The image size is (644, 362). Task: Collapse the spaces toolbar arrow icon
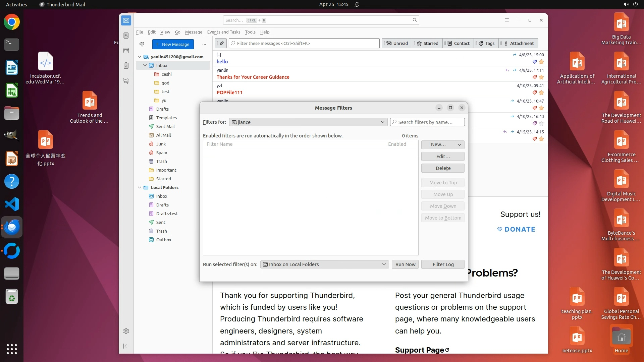126,346
